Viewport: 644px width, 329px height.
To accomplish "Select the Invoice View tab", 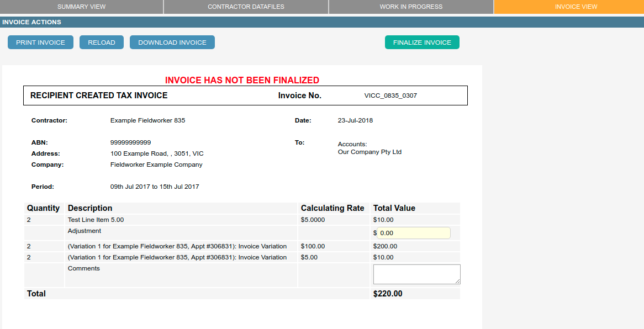I will (x=568, y=7).
